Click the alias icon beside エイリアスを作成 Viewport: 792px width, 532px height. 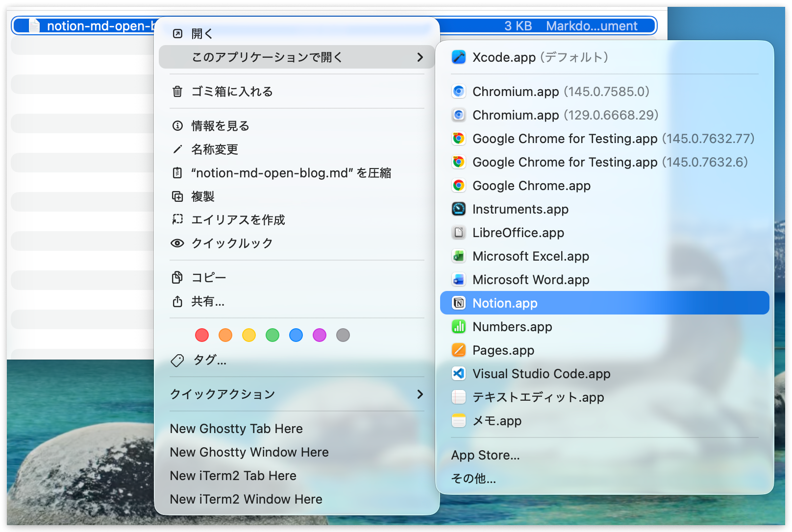[x=177, y=219]
